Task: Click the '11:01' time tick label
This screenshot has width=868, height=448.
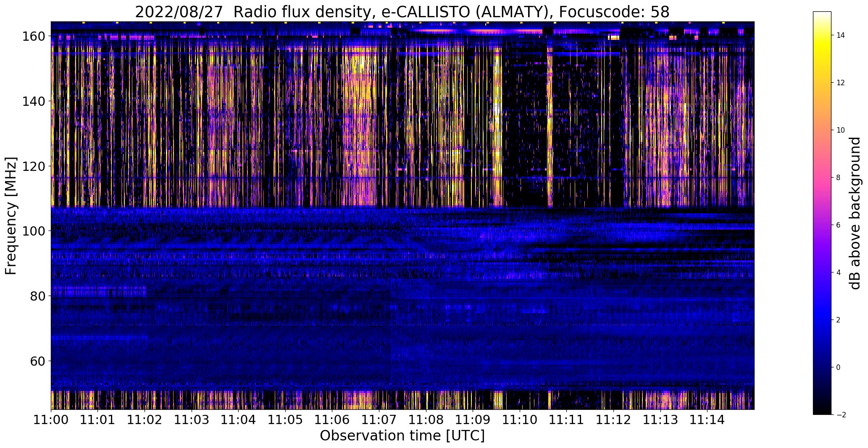Action: tap(98, 419)
